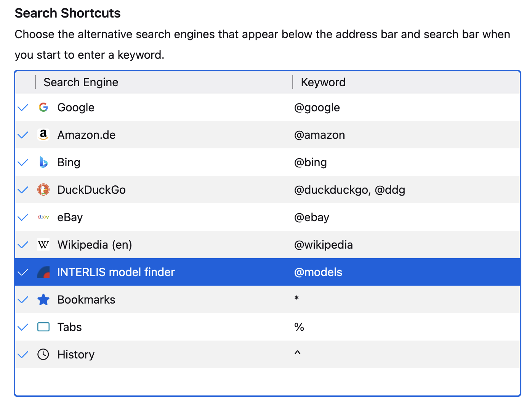Click the eBay logo icon
532x405 pixels.
43,217
